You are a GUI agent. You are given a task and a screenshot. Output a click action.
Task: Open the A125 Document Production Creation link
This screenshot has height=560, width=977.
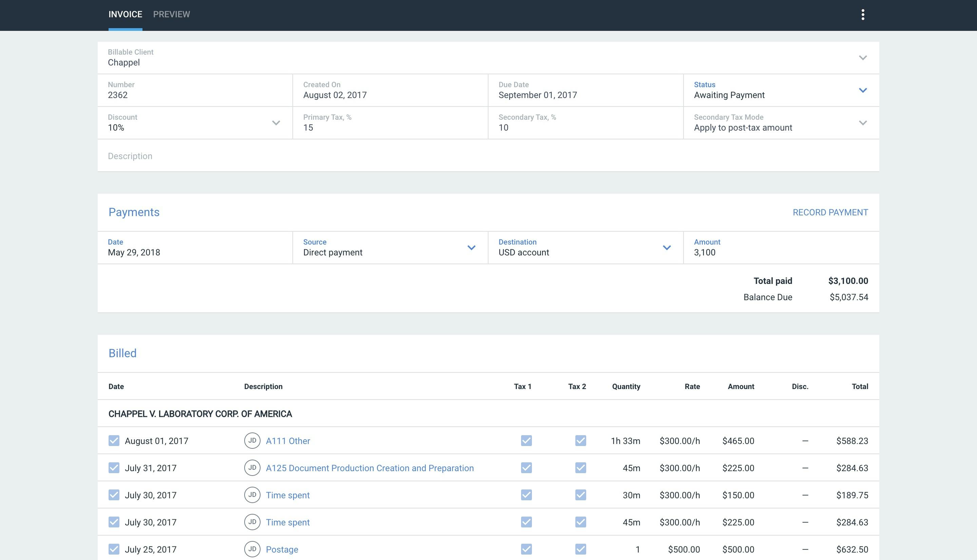[x=370, y=468]
